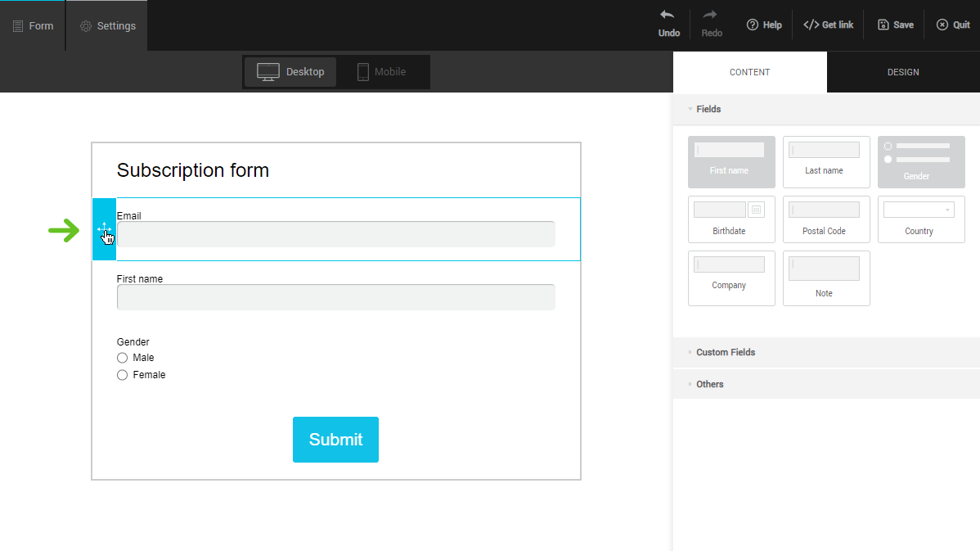The height and width of the screenshot is (551, 980).
Task: Add the Country dropdown field tile
Action: point(921,219)
